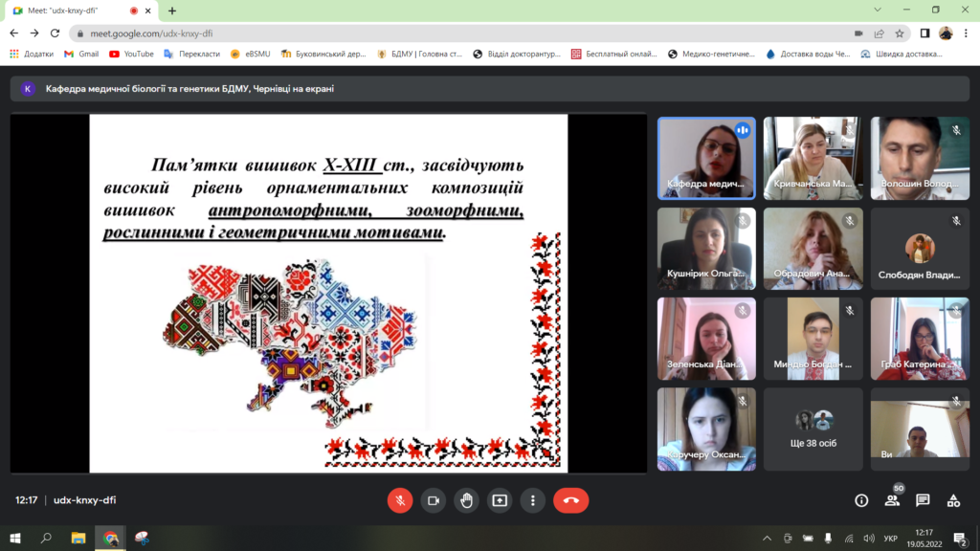Show the participants list people icon
Screen dimensions: 980x551
[x=892, y=500]
